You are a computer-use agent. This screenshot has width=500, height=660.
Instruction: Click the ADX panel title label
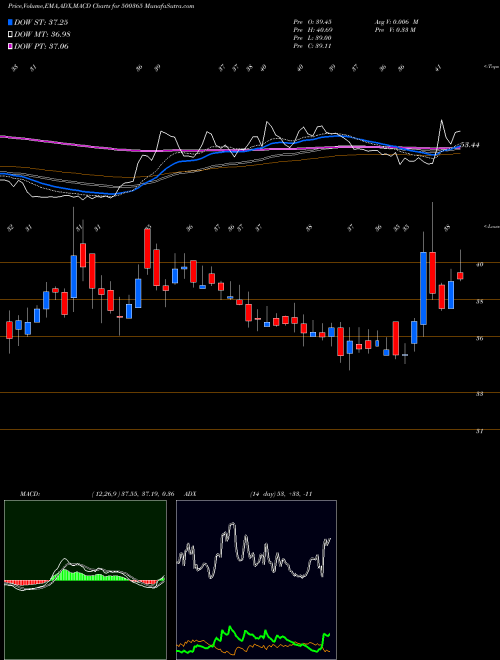pos(191,494)
